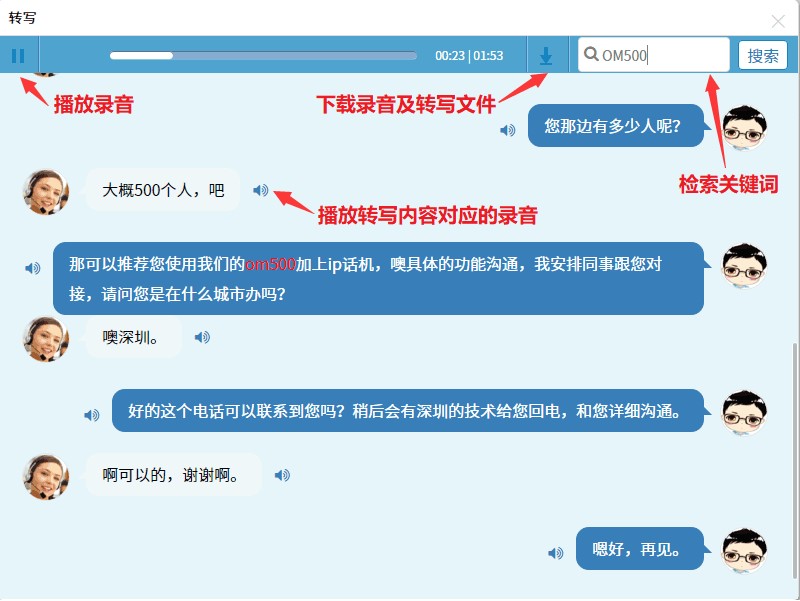Click the '噢深圳。' chat bubble
The height and width of the screenshot is (601, 800).
point(133,338)
